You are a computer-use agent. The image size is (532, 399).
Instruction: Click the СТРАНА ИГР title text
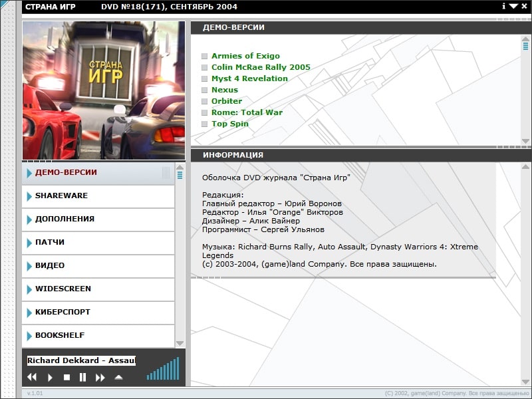(x=51, y=7)
